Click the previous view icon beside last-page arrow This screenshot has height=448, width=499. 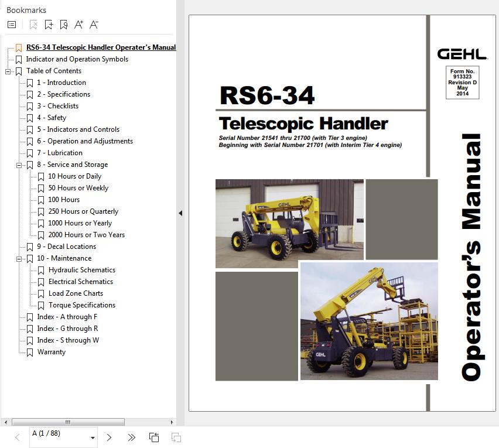[154, 437]
